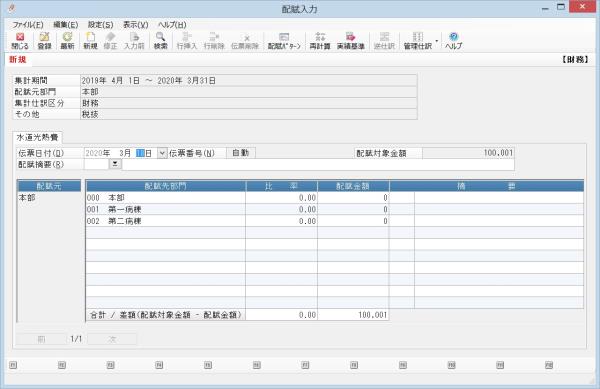Image resolution: width=600 pixels, height=389 pixels.
Task: Click the 登録 (register) toolbar icon
Action: (x=44, y=41)
